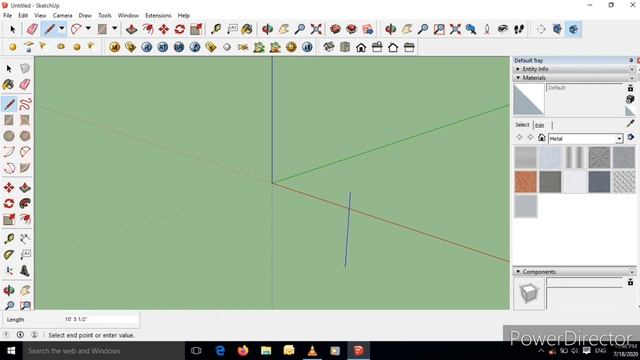Click the Materials home In Model button
Viewport: 640px width, 360px height.
point(541,138)
